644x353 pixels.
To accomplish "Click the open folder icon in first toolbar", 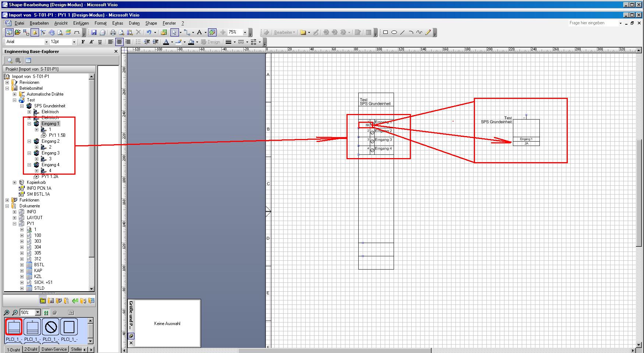I will pyautogui.click(x=17, y=32).
